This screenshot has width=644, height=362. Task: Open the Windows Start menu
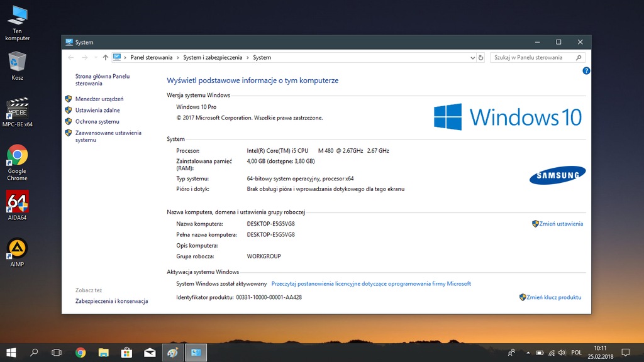point(11,353)
